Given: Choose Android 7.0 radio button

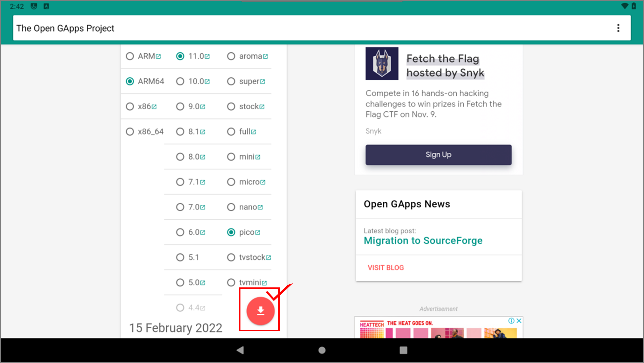Looking at the screenshot, I should click(180, 207).
